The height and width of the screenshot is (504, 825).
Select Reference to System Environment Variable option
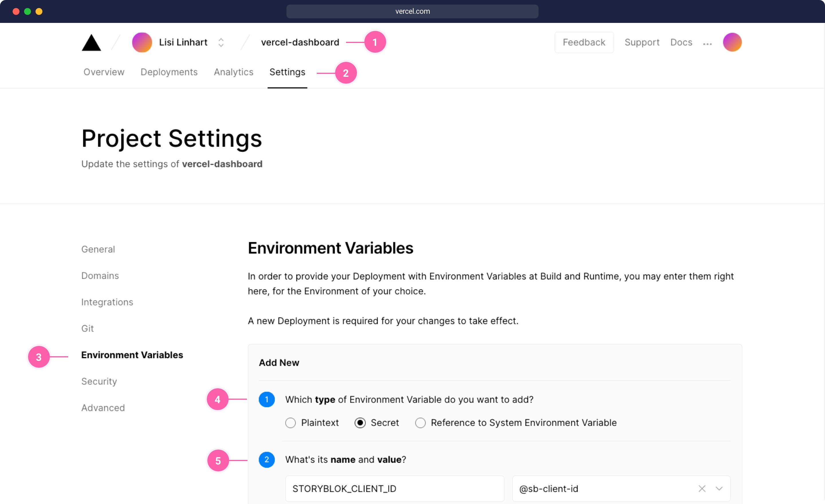420,423
